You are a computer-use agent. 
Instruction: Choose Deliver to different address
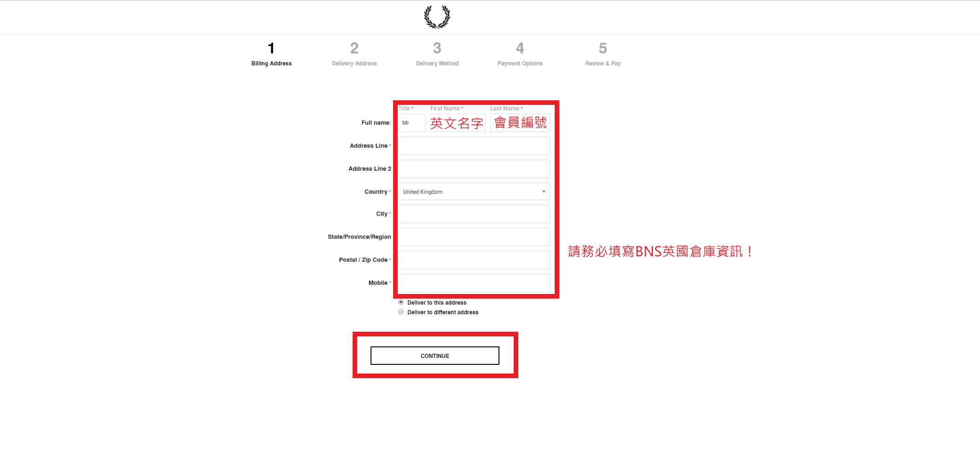click(x=401, y=312)
